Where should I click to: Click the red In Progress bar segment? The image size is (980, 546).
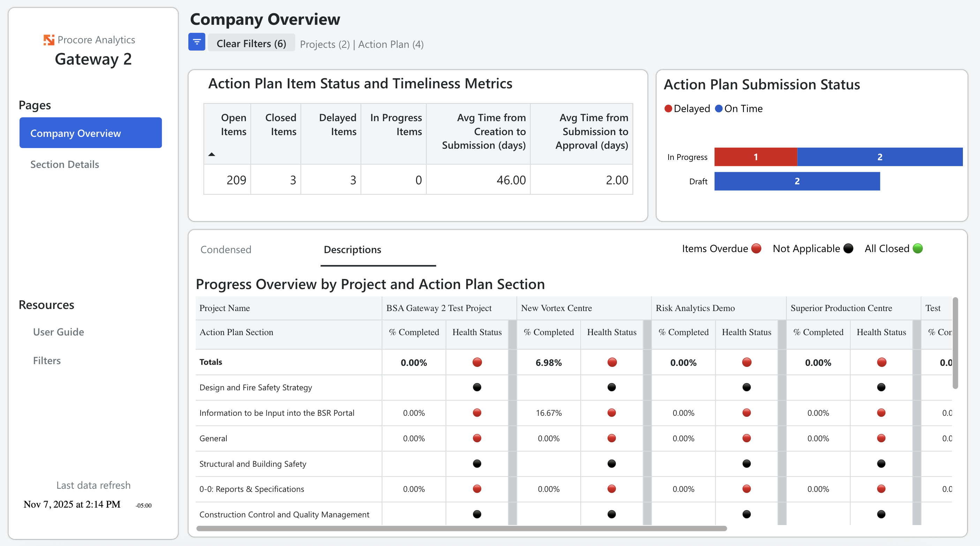[x=755, y=156]
